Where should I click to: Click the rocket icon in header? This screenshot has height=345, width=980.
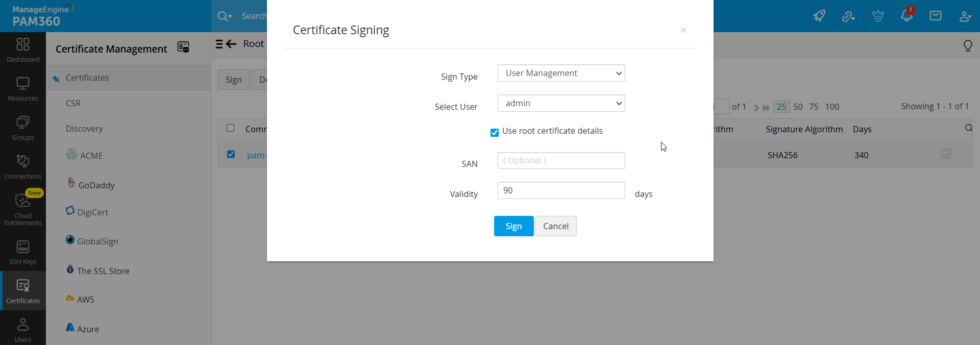tap(819, 16)
